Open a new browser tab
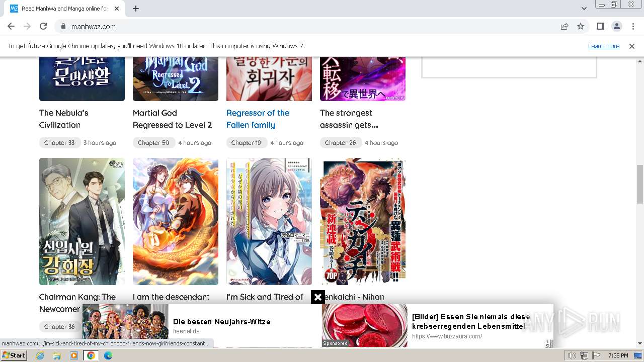 coord(136,9)
